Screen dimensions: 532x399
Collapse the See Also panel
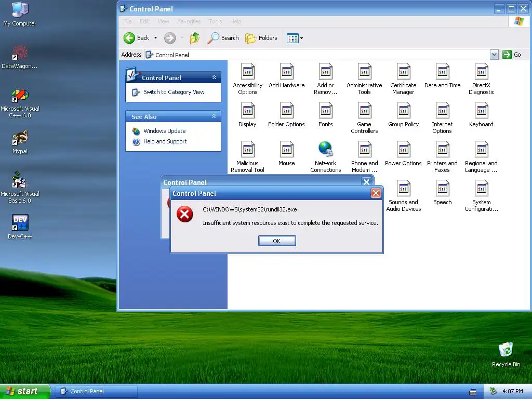coord(214,116)
